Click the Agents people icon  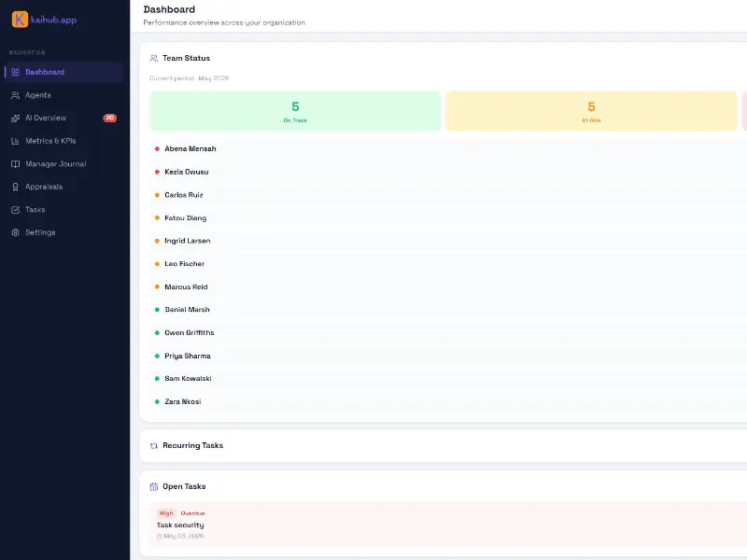tap(15, 95)
